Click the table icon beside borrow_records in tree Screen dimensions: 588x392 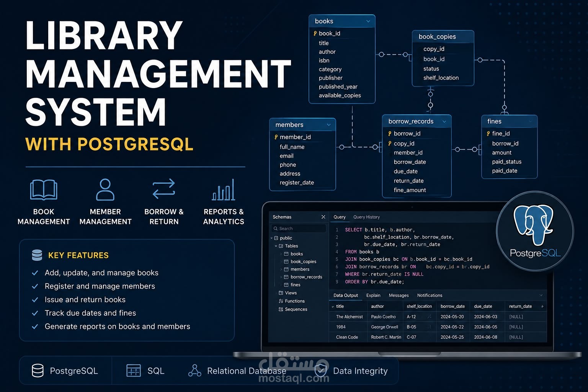coord(286,277)
